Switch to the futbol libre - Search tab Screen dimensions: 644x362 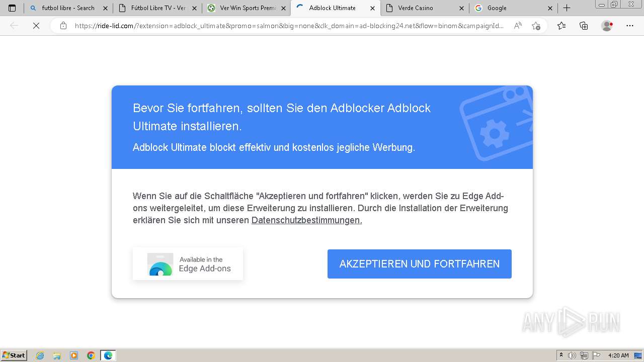point(68,8)
